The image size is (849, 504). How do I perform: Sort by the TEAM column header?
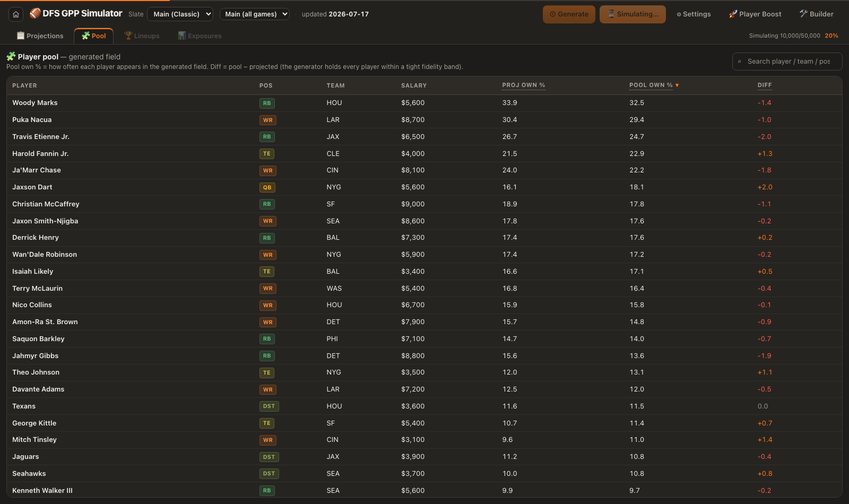click(335, 85)
